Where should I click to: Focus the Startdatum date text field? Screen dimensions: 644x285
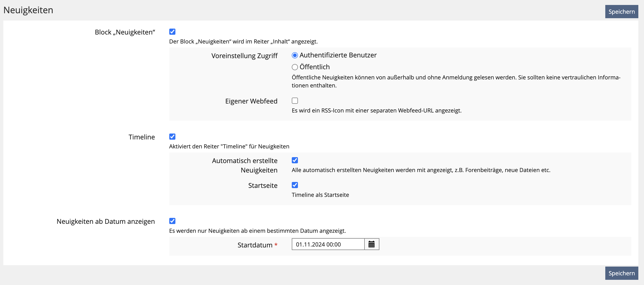pos(328,244)
